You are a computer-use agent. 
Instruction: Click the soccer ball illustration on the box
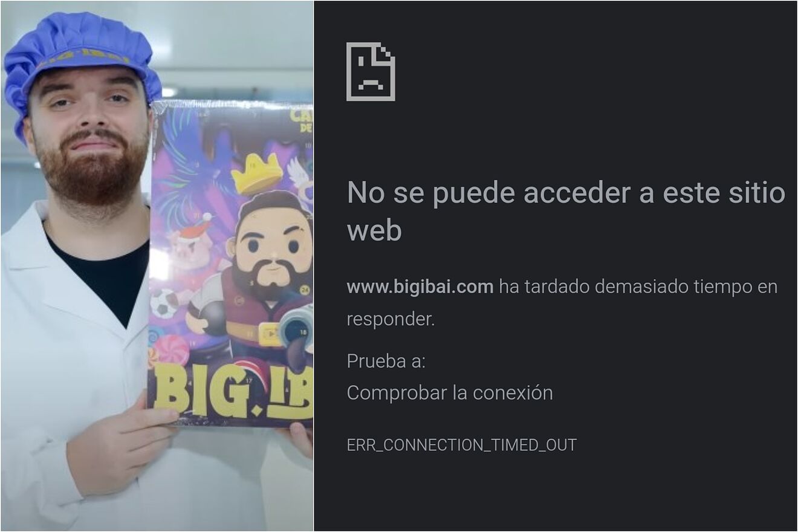(x=164, y=302)
